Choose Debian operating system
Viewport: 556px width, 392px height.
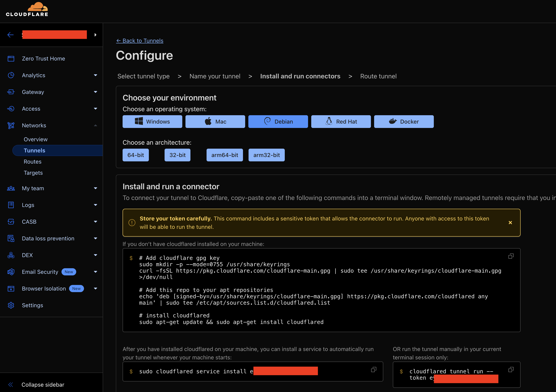[x=278, y=122]
